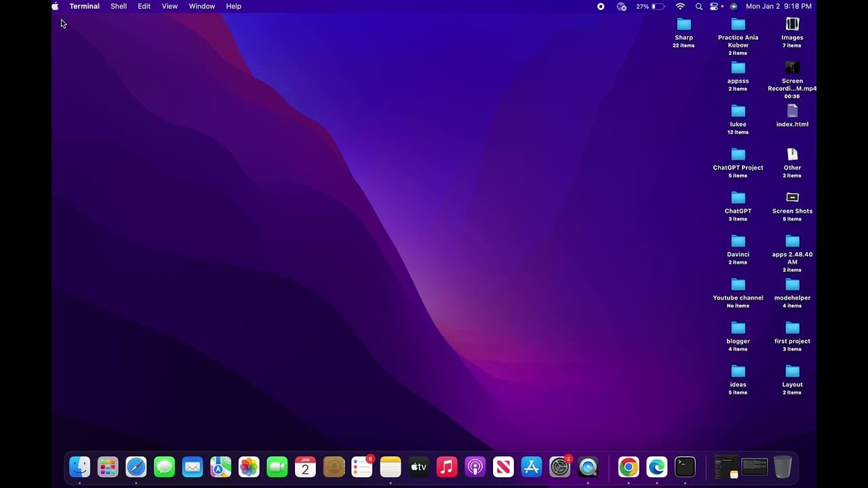This screenshot has height=488, width=868.
Task: Launch Microsoft Edge from the Dock
Action: coord(656,467)
